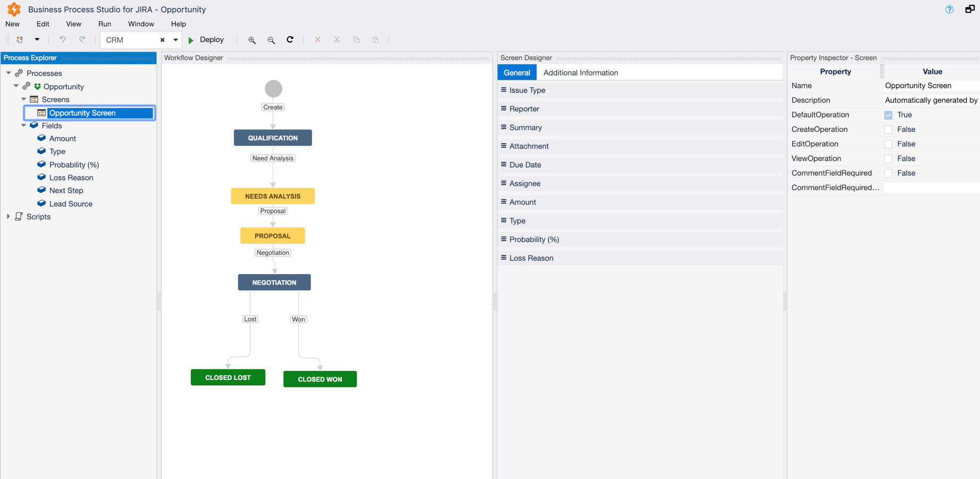Viewport: 980px width, 479px height.
Task: Select the CLOSED LOST status node
Action: (x=228, y=377)
